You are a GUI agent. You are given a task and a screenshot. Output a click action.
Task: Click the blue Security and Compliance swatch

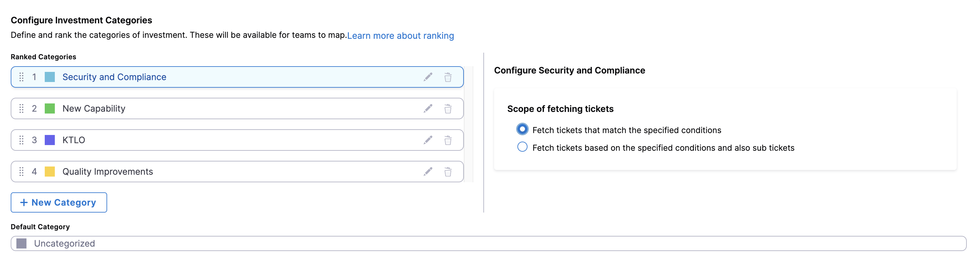50,77
